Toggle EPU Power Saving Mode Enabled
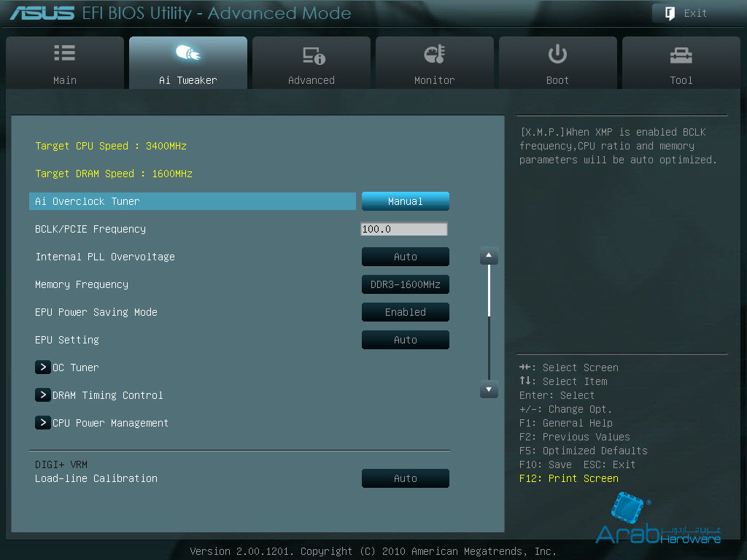747x560 pixels. click(406, 312)
